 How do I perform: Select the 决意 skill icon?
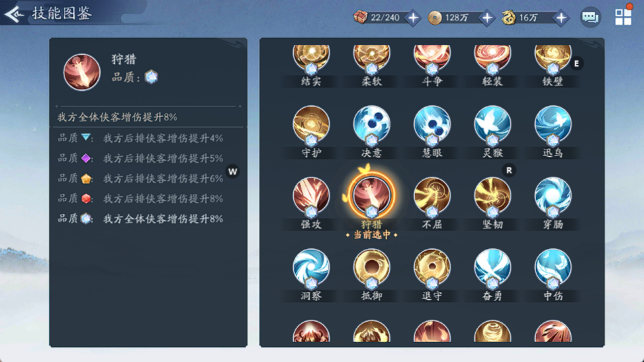click(x=372, y=125)
